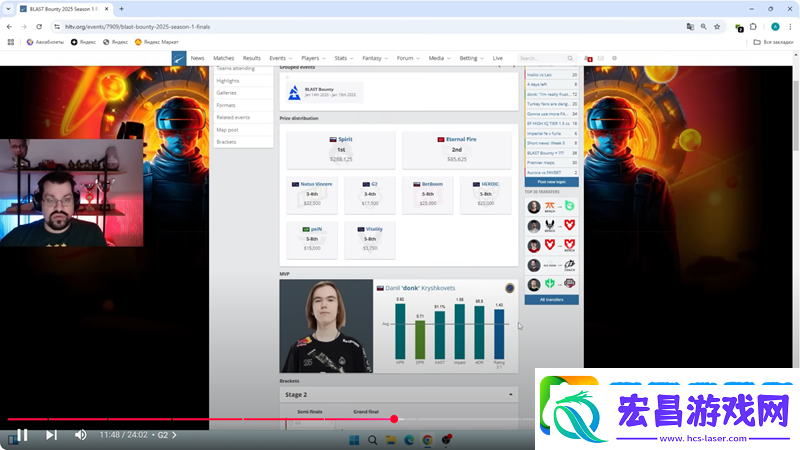800x450 pixels.
Task: Click the HLTV logo home icon
Action: [179, 58]
